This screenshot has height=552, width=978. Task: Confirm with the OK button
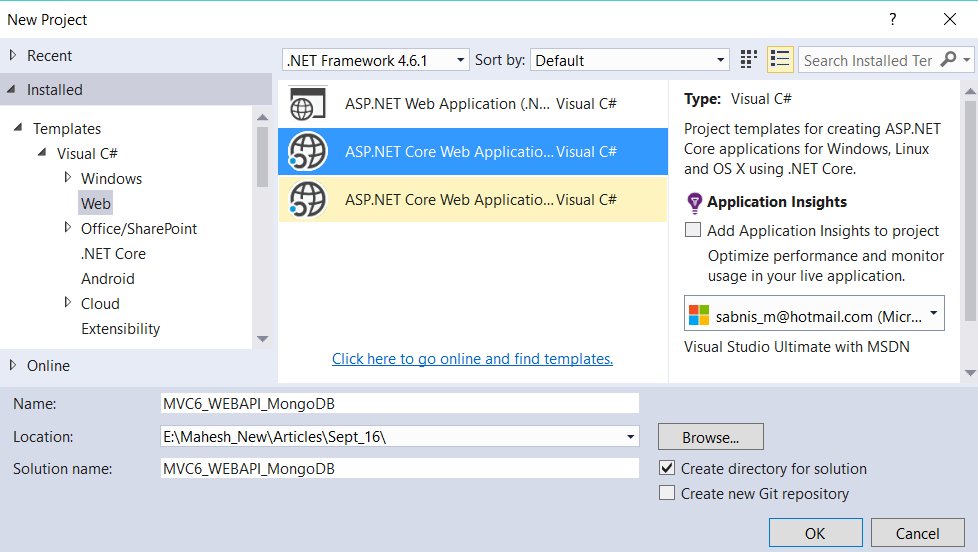(815, 533)
